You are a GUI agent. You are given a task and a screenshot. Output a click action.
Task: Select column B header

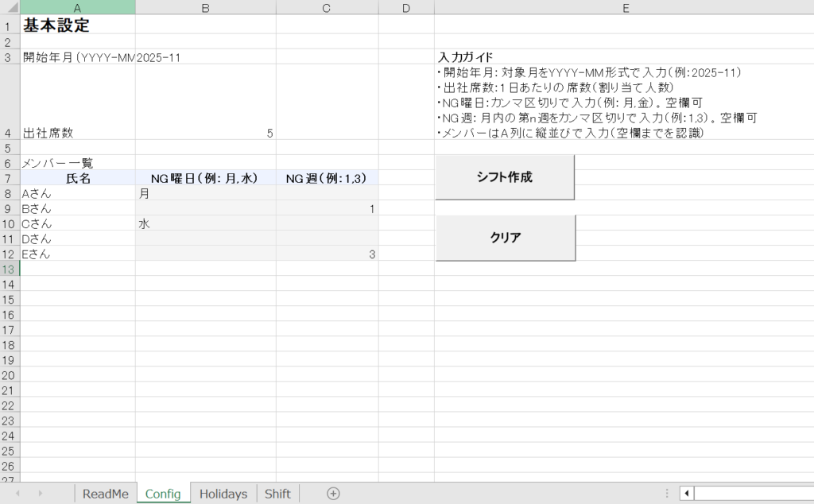205,7
